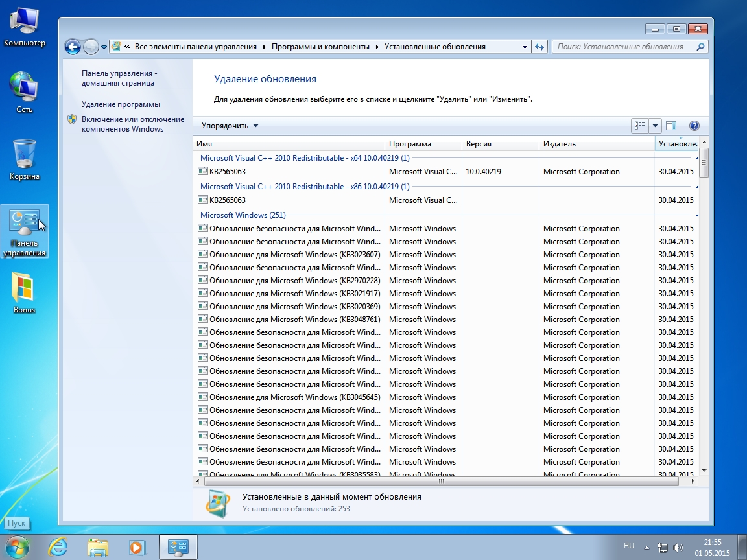Sort by the Издатель column header
The height and width of the screenshot is (560, 747).
click(x=559, y=144)
